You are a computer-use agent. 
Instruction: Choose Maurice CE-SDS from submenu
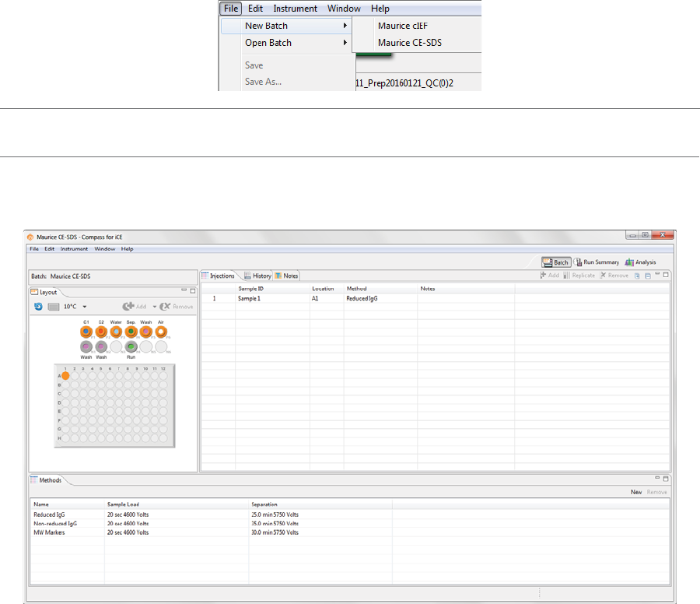(410, 43)
